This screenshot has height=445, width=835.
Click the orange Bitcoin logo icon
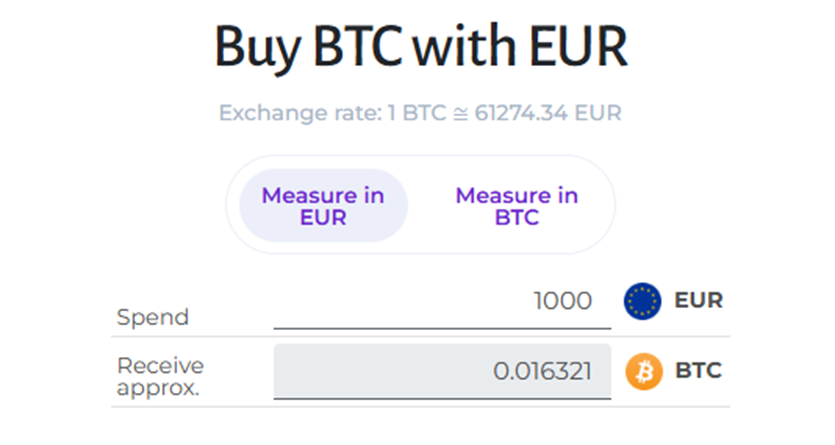[643, 372]
